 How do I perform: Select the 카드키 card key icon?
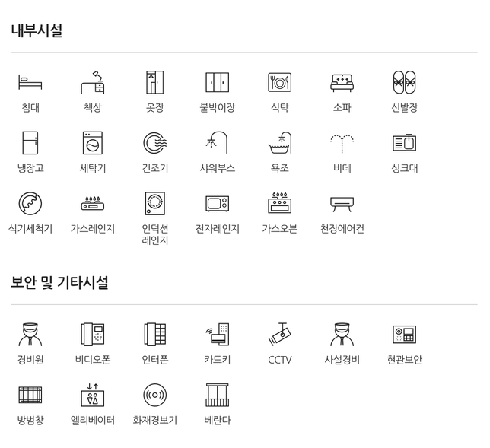218,334
